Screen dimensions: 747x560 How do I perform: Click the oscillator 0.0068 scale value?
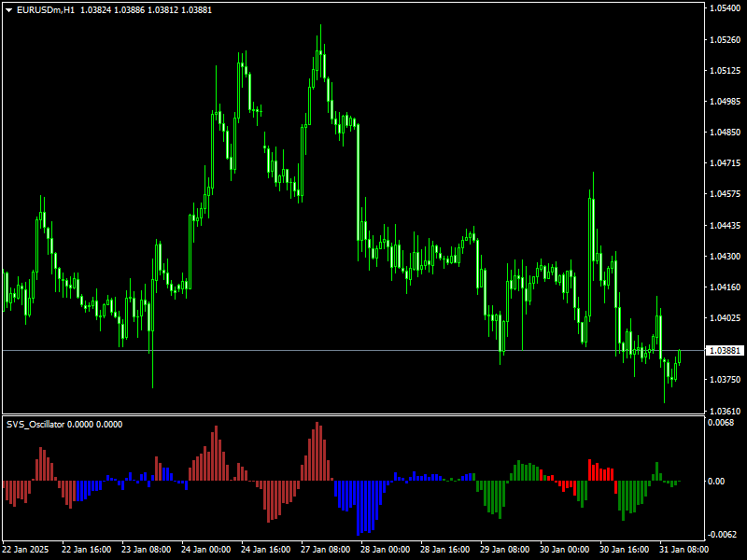click(720, 423)
